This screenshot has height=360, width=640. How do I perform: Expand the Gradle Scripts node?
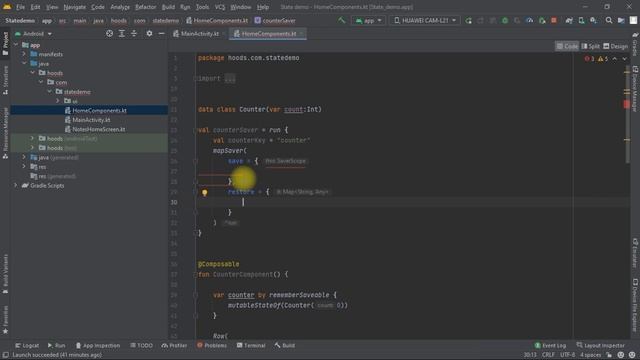pos(16,185)
